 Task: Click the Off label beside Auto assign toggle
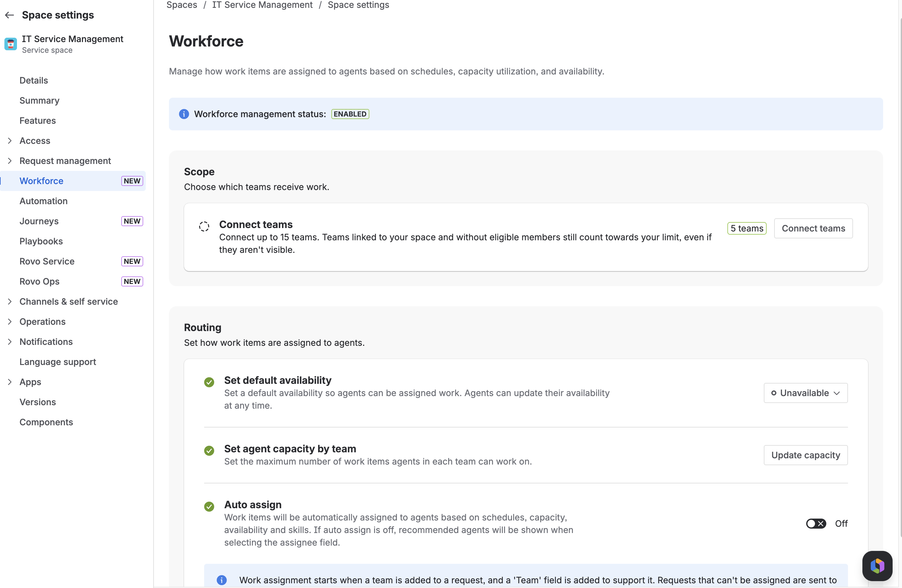tap(841, 524)
